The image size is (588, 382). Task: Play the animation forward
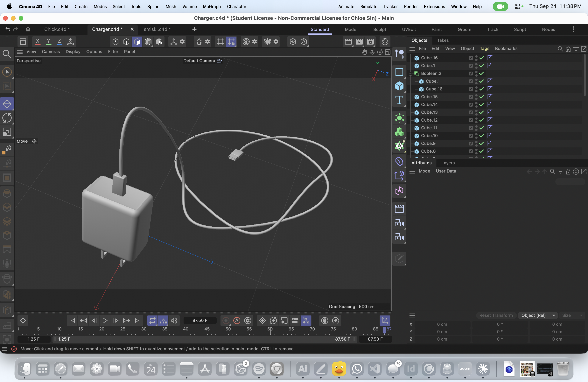pos(105,321)
